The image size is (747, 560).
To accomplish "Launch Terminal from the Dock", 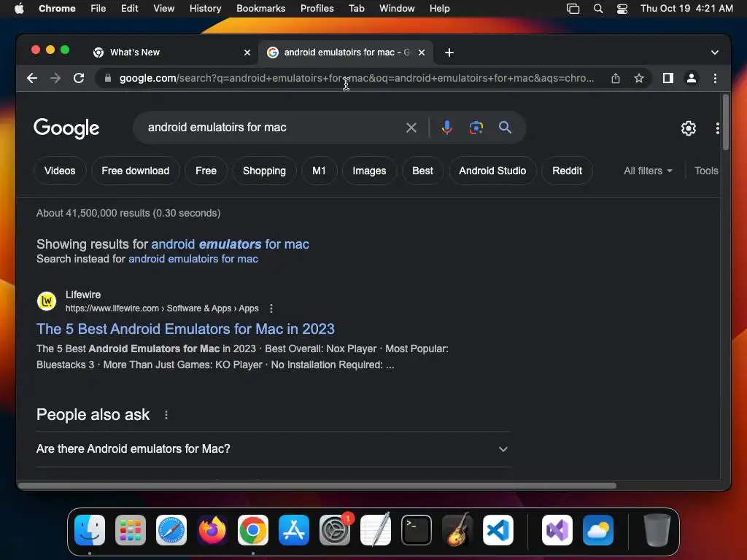I will 417,530.
